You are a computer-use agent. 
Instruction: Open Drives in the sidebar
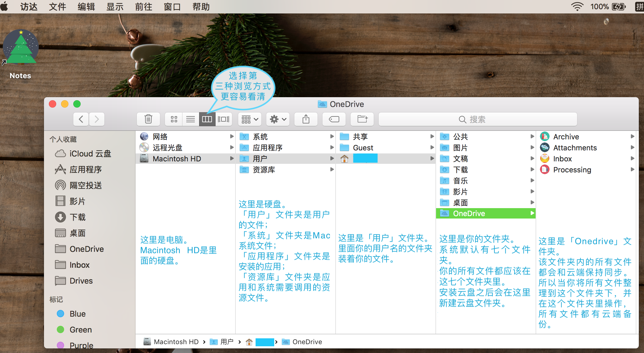tap(74, 281)
